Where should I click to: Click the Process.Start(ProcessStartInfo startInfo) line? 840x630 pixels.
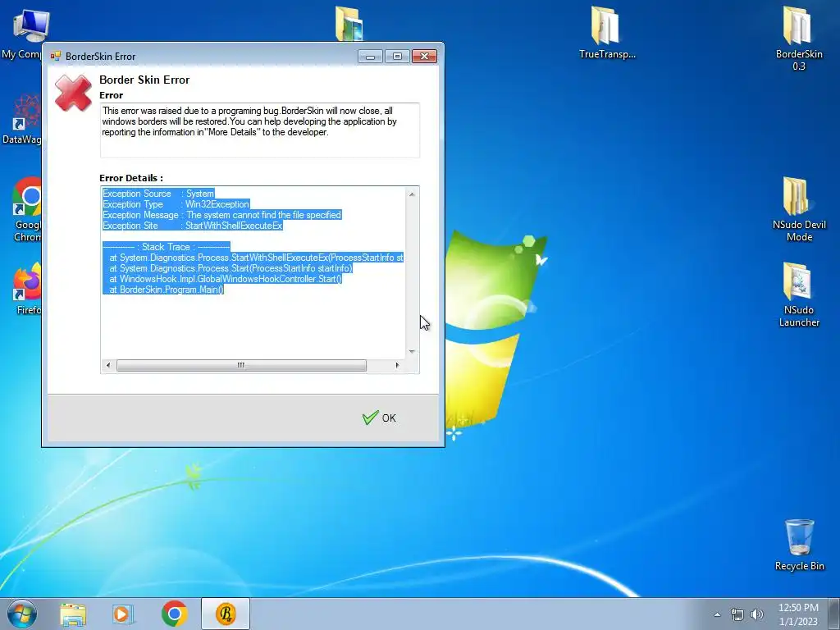[228, 268]
